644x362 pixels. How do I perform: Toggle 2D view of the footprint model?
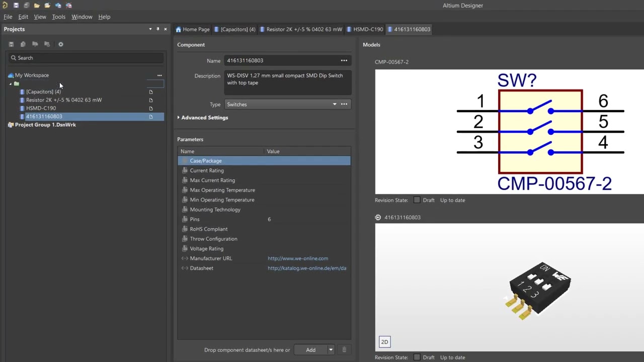(384, 342)
